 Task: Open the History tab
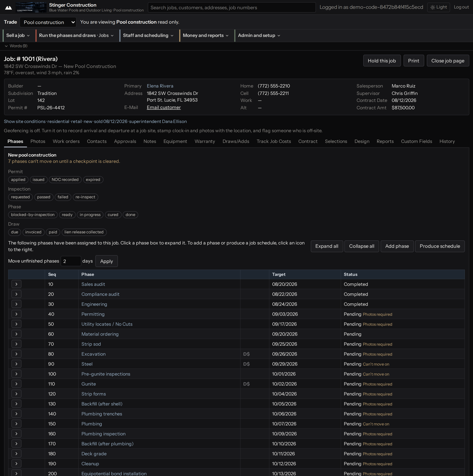[x=447, y=141]
